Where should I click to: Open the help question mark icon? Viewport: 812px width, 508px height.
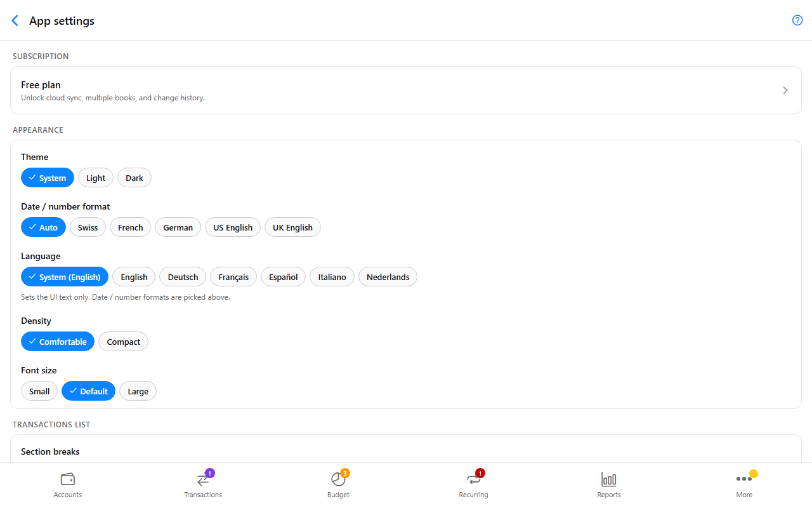(797, 20)
